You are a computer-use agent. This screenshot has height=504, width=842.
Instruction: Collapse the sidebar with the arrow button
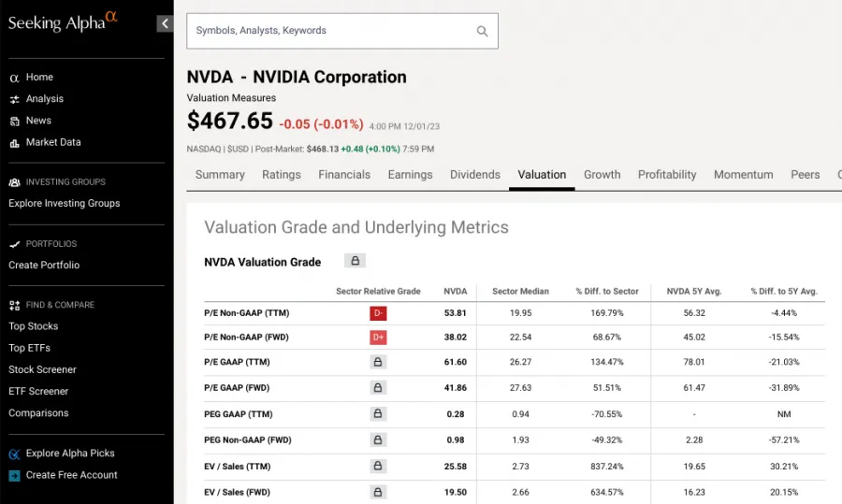[166, 23]
